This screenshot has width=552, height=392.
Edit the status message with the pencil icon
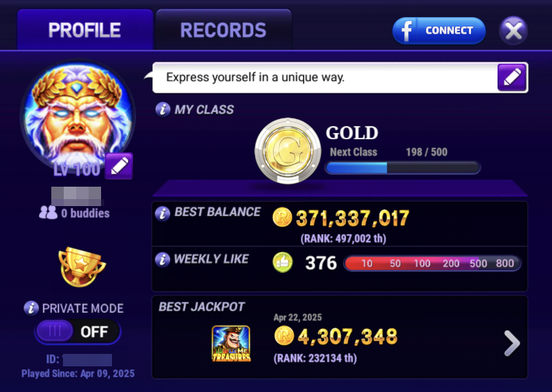(512, 78)
